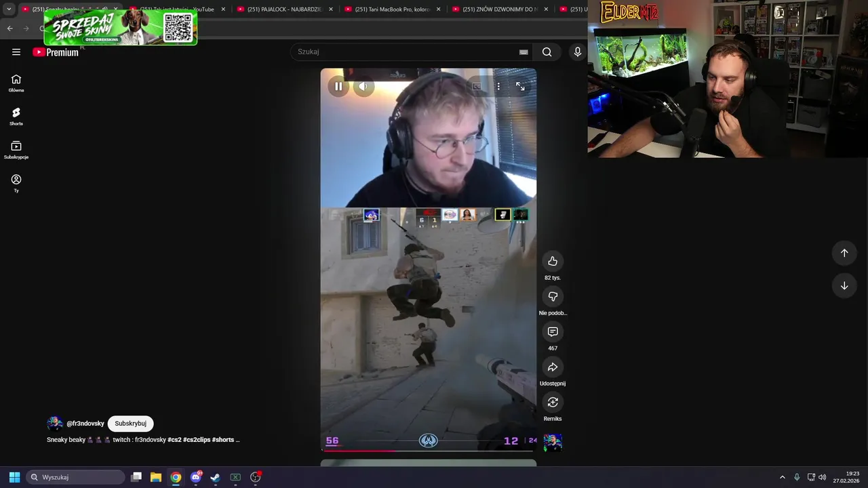Close the 'Tak jest łatwiej' tab
Viewport: 868px width, 488px height.
pos(223,9)
